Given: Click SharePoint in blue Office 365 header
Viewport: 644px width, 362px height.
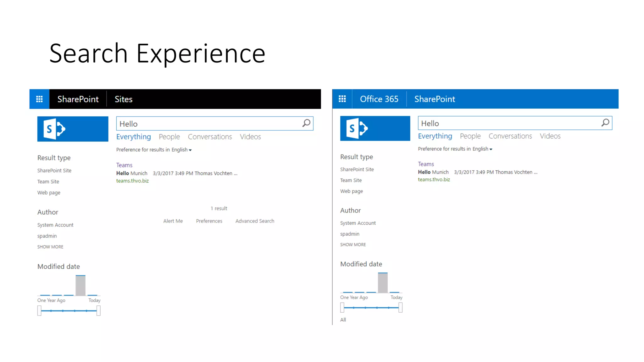Looking at the screenshot, I should 435,99.
